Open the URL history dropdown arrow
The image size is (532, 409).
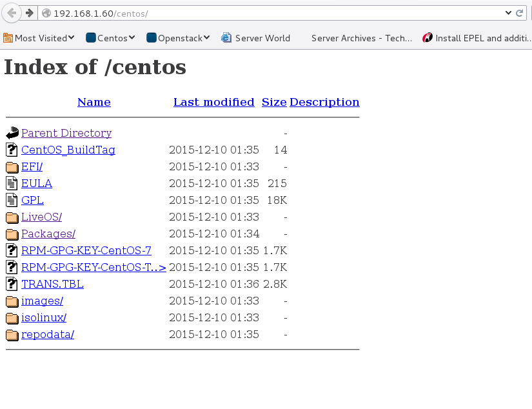(x=508, y=13)
